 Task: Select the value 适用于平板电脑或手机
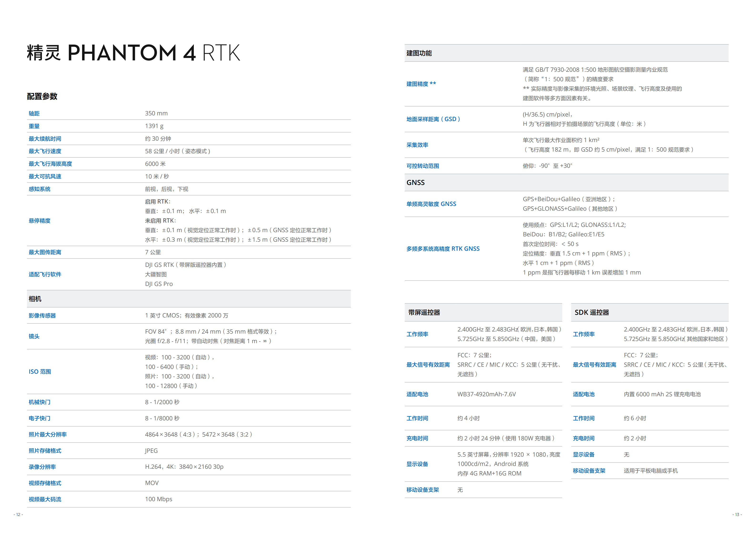(651, 471)
